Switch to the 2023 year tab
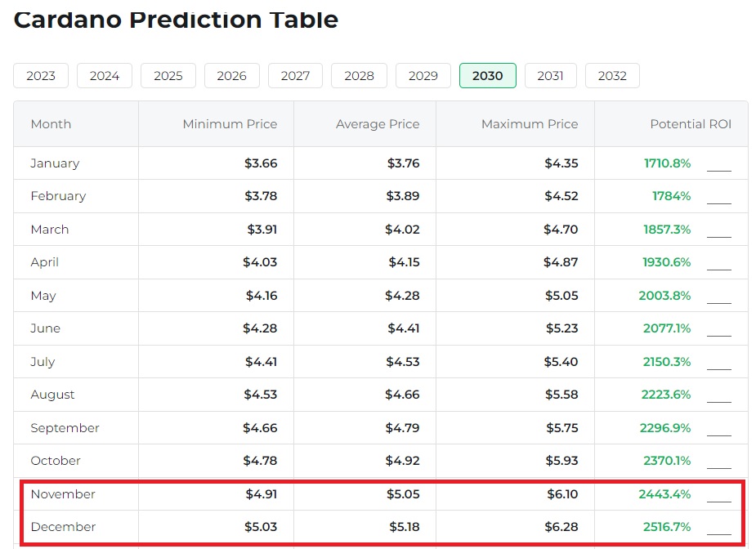The image size is (756, 549). (x=41, y=76)
